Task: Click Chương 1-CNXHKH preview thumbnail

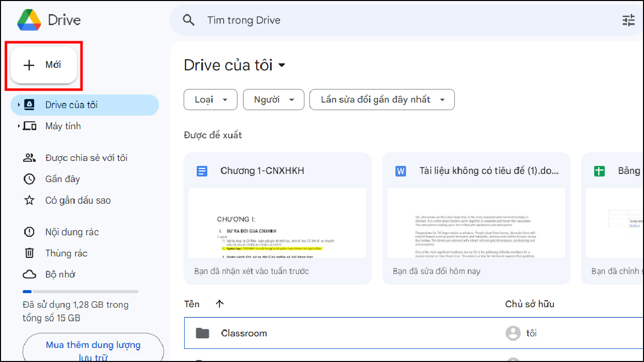Action: tap(278, 223)
